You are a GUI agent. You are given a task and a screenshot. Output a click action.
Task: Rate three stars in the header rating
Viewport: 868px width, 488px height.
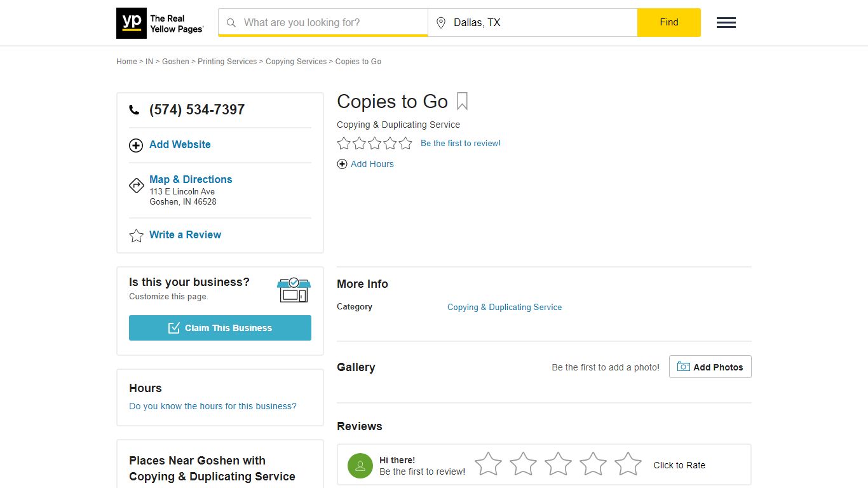click(x=375, y=144)
